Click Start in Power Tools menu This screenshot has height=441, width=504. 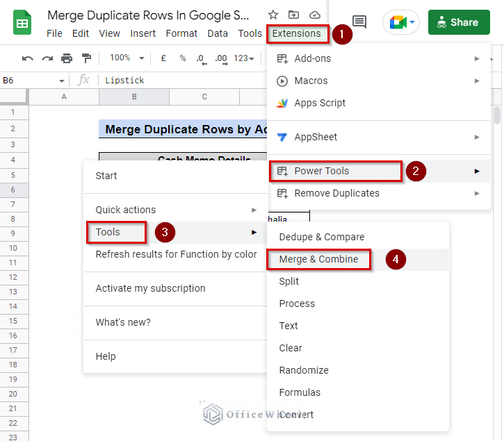[x=175, y=176]
